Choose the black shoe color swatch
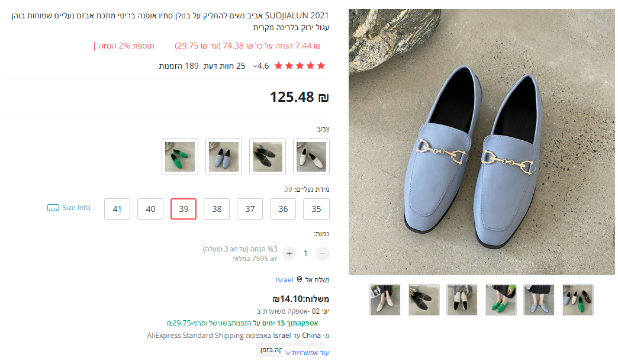Screen dimensions: 618x364 pos(268,157)
